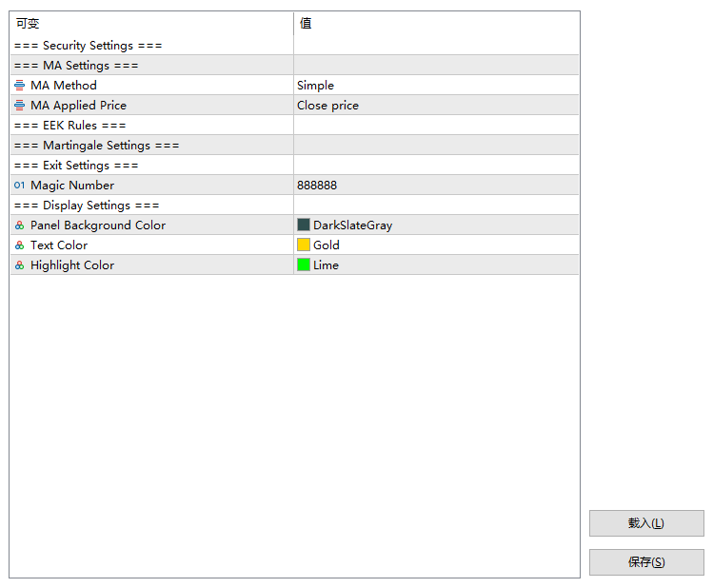Click the Panel Background Color palette icon
Screen dimensions: 713x588
pyautogui.click(x=20, y=225)
